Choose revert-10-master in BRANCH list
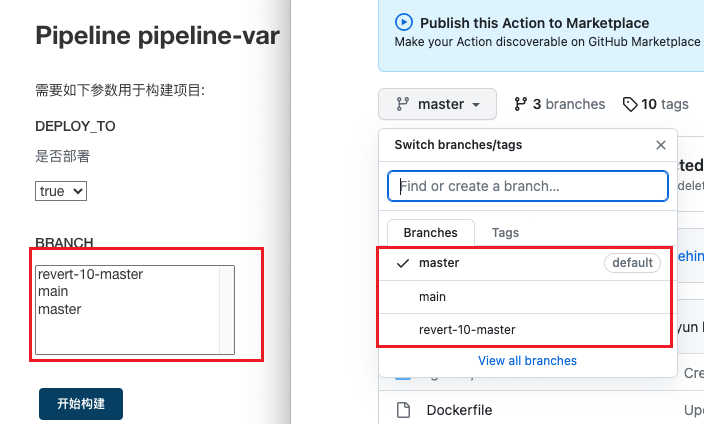This screenshot has width=704, height=424. coord(90,274)
